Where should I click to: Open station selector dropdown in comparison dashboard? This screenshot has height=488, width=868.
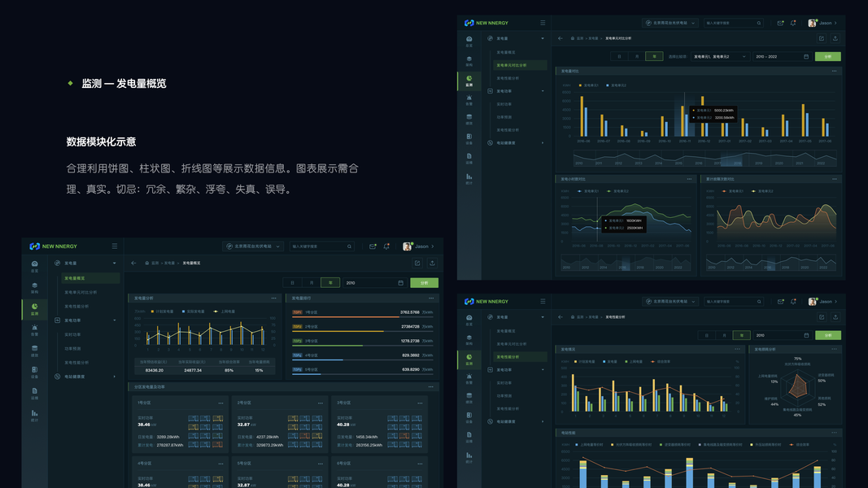[x=670, y=23]
